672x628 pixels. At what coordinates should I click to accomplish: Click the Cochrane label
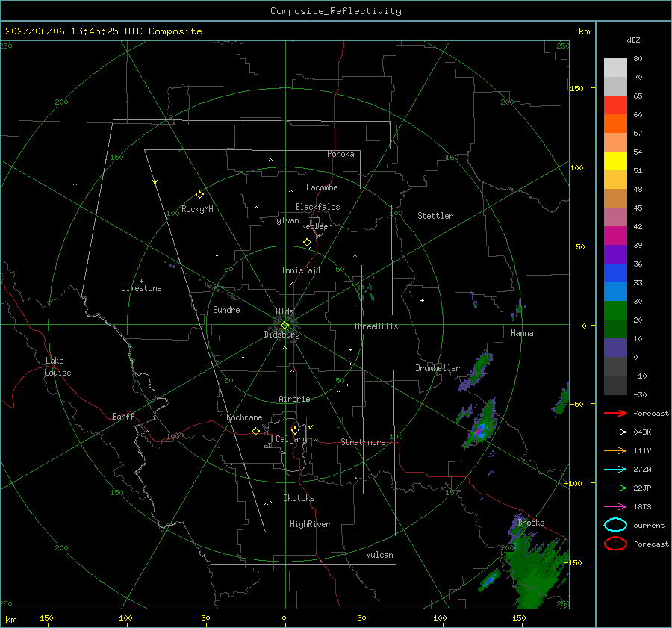pos(244,417)
